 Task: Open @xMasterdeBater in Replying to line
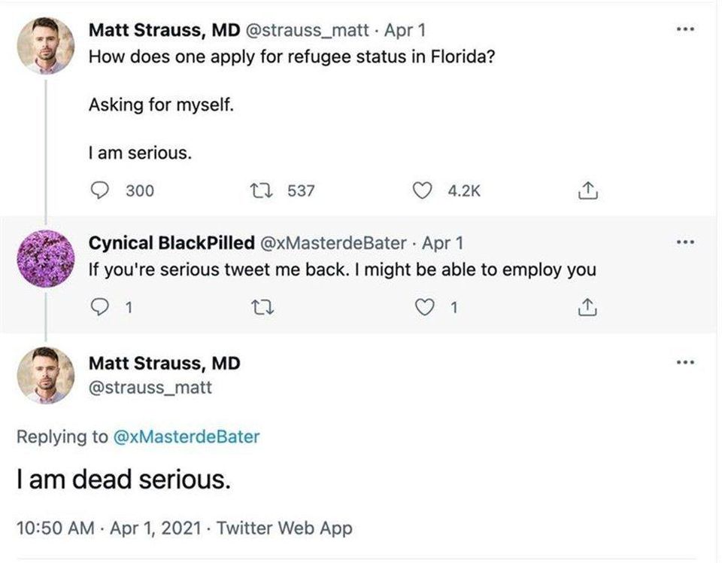186,437
